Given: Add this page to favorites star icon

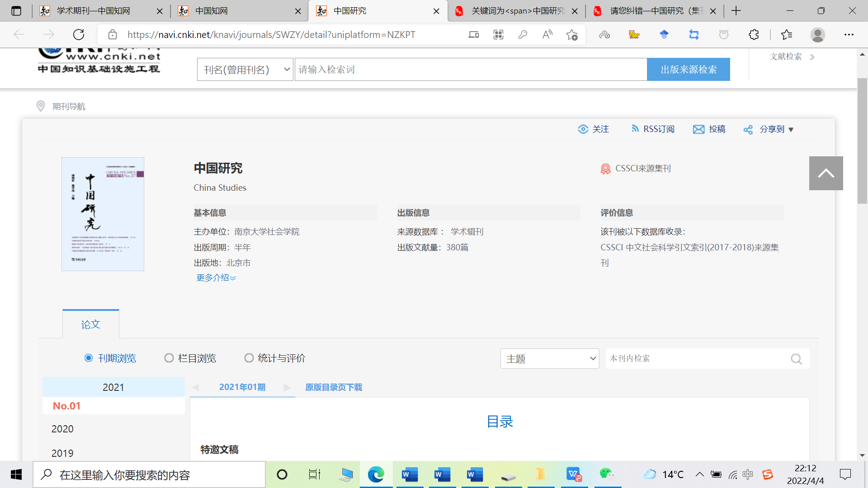Looking at the screenshot, I should click(x=572, y=35).
